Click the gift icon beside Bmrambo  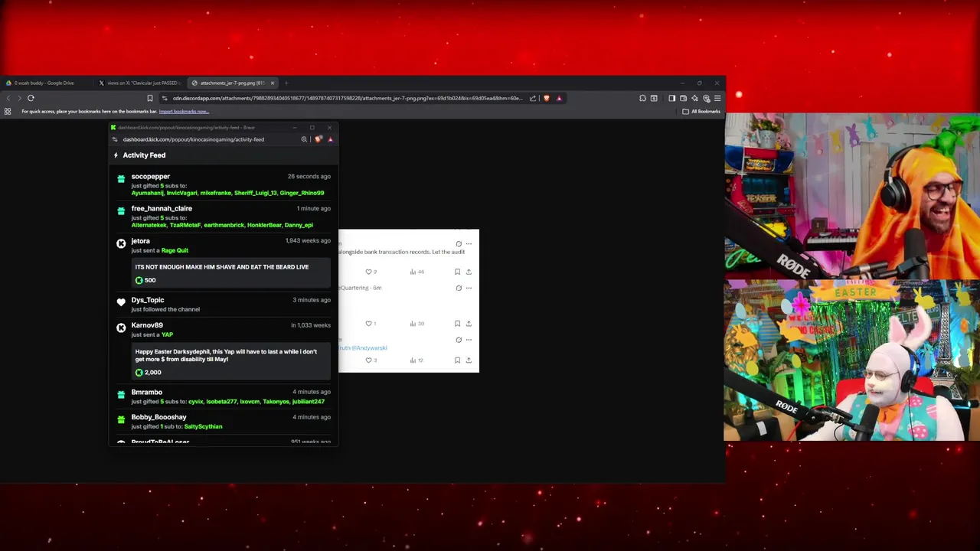coord(121,395)
